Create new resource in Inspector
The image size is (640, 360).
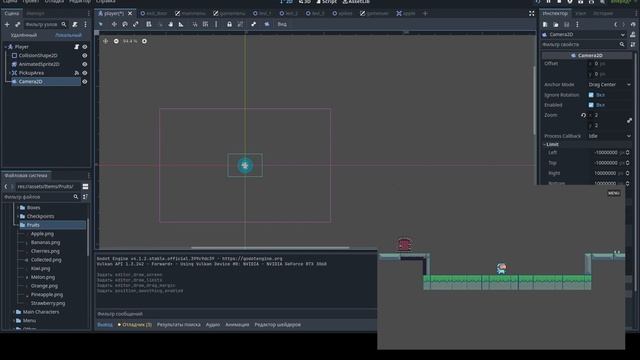(x=545, y=24)
